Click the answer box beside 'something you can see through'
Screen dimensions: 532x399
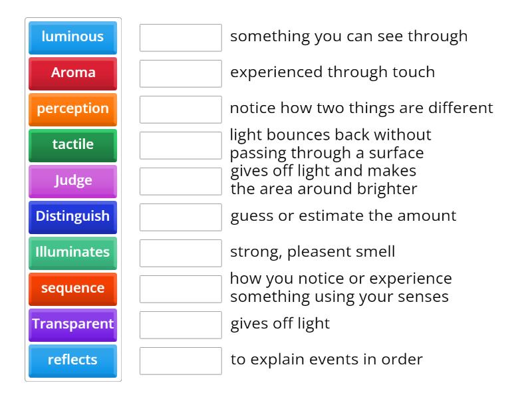180,38
